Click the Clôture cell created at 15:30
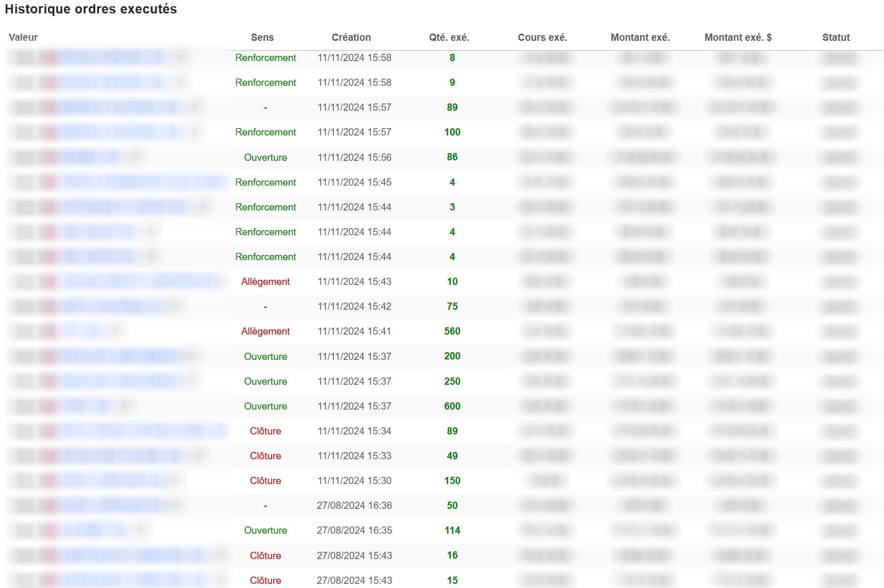 tap(265, 480)
